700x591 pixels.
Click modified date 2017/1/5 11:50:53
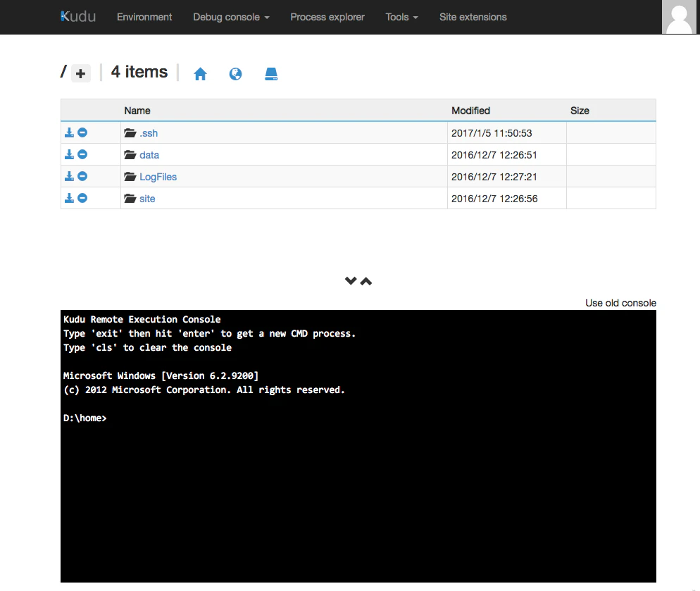492,133
